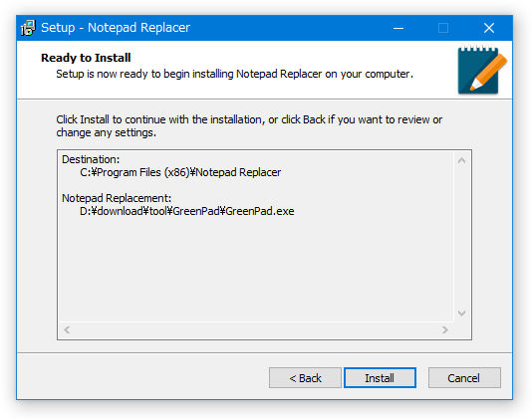This screenshot has height=419, width=532.
Task: Click the scroll up arrow in summary box
Action: [461, 160]
